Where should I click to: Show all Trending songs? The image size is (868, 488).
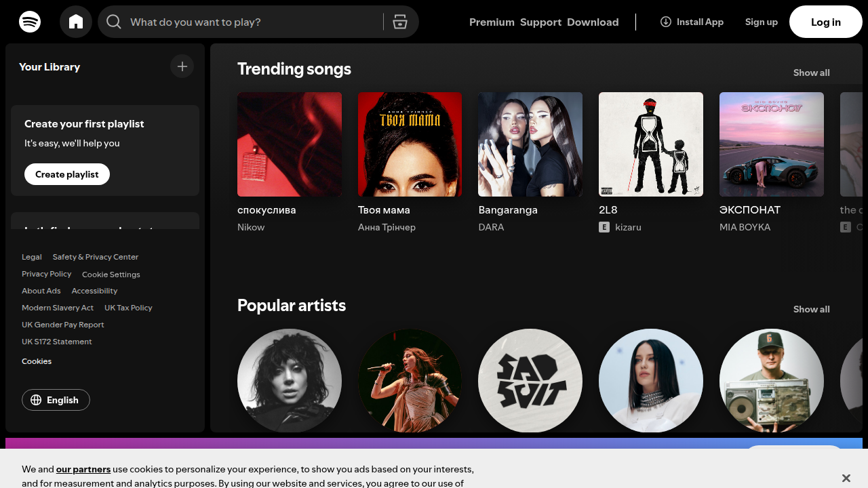[811, 73]
